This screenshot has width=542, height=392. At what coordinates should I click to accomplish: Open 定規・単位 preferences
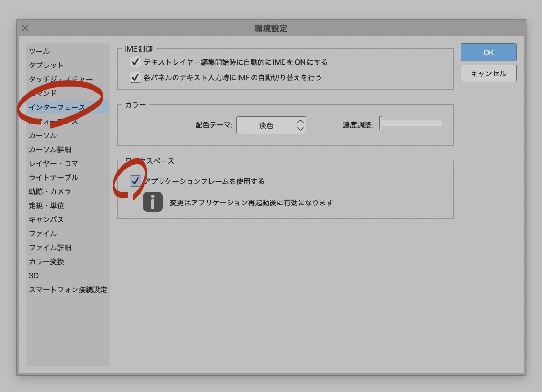tap(47, 205)
